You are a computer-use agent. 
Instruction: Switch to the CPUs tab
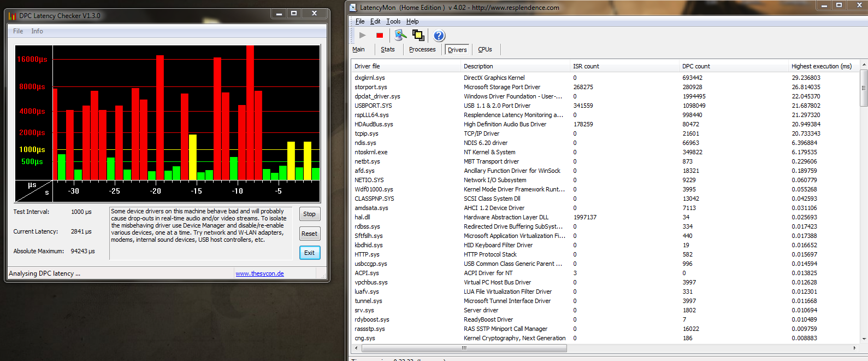(x=485, y=49)
